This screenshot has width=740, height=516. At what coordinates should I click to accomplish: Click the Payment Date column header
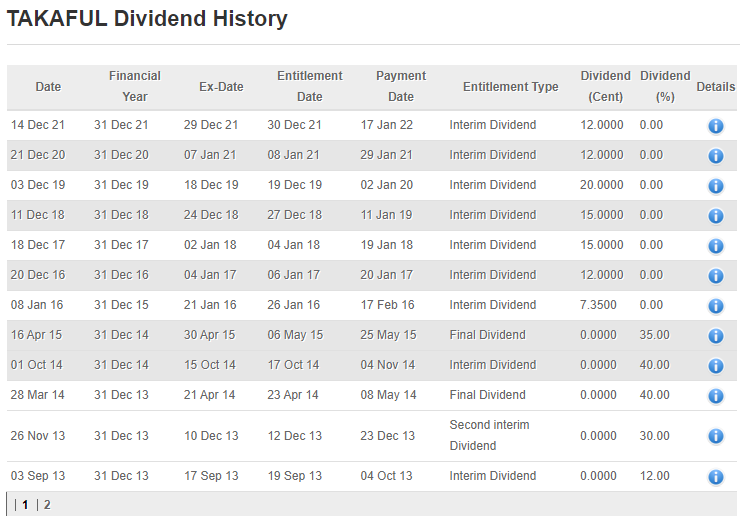(x=401, y=87)
